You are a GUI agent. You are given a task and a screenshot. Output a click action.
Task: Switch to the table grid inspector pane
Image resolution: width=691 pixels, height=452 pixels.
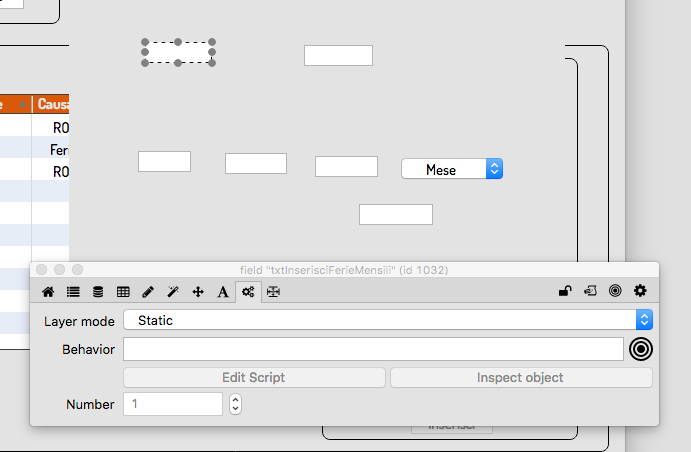(x=123, y=292)
